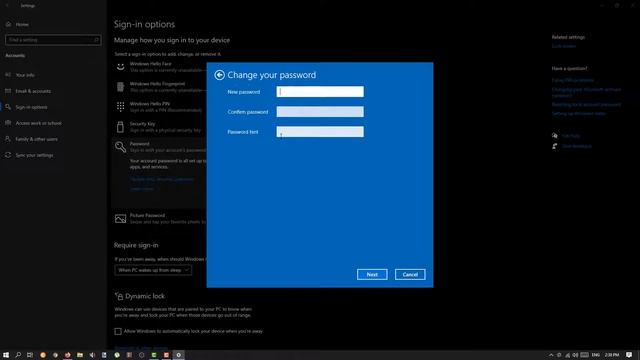Click the Family & other users icon

(x=8, y=139)
